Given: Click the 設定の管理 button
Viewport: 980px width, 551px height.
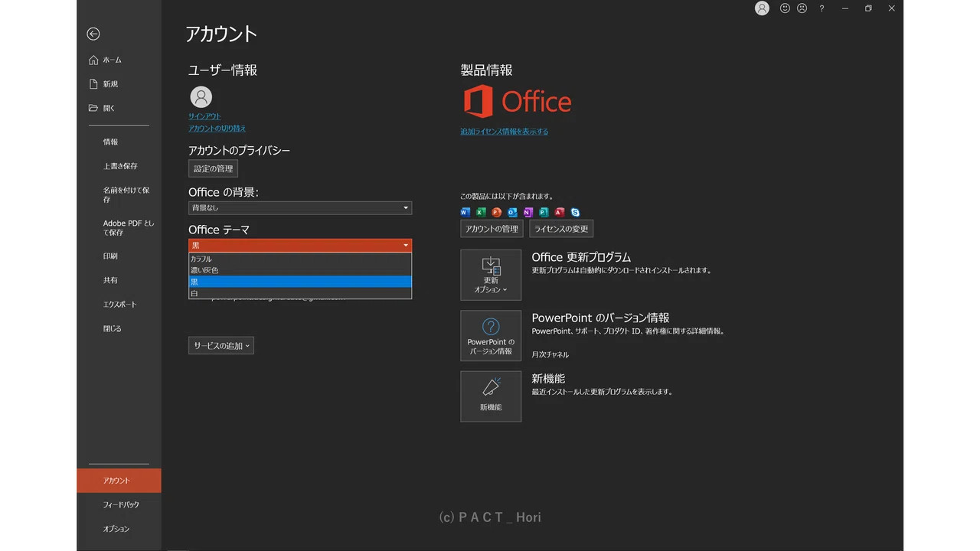Looking at the screenshot, I should (213, 168).
